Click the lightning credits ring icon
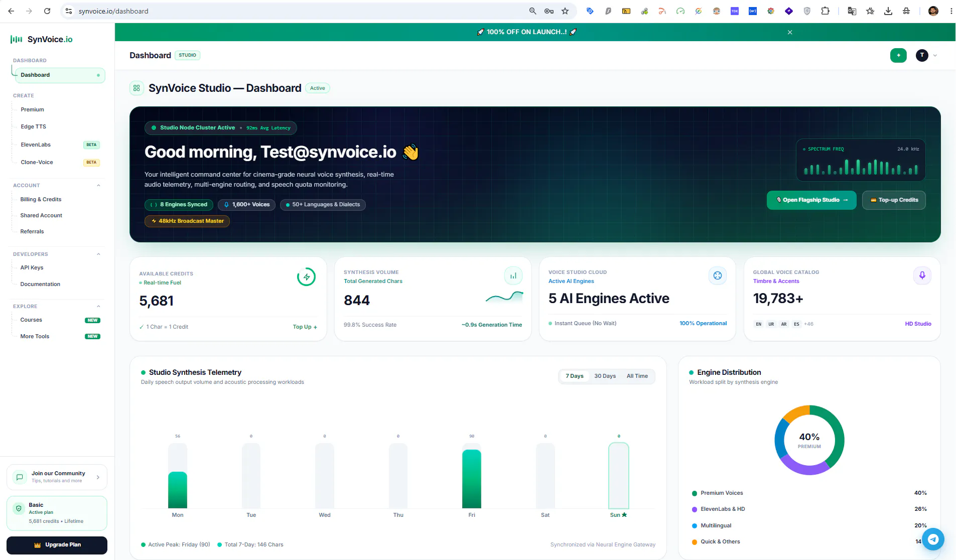This screenshot has height=560, width=956. [306, 276]
